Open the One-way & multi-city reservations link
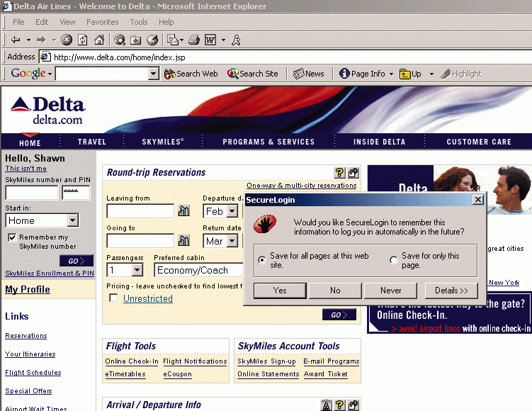The height and width of the screenshot is (411, 532). pos(302,186)
